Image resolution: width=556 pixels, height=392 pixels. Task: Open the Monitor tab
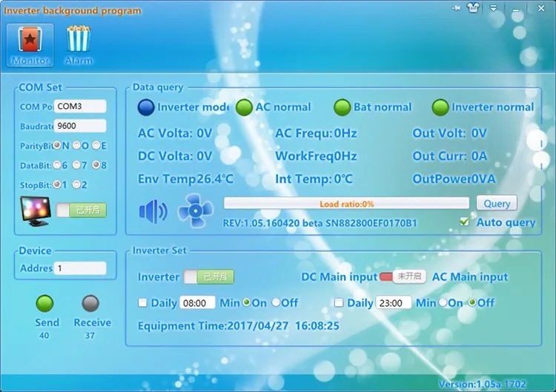click(30, 45)
